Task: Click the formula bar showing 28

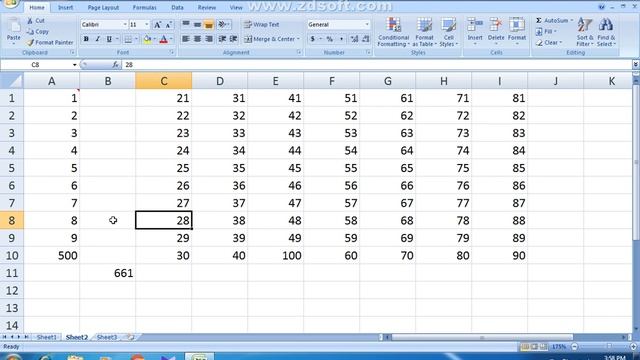Action: pyautogui.click(x=378, y=64)
